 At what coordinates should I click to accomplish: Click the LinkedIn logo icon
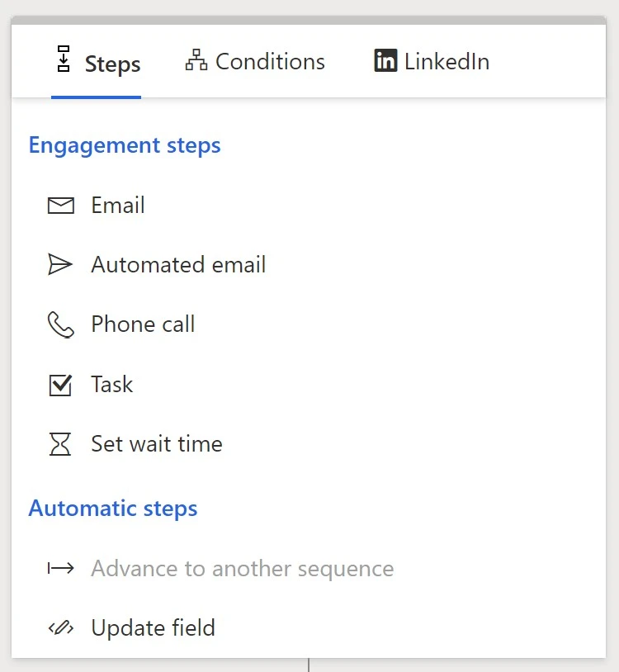tap(385, 61)
